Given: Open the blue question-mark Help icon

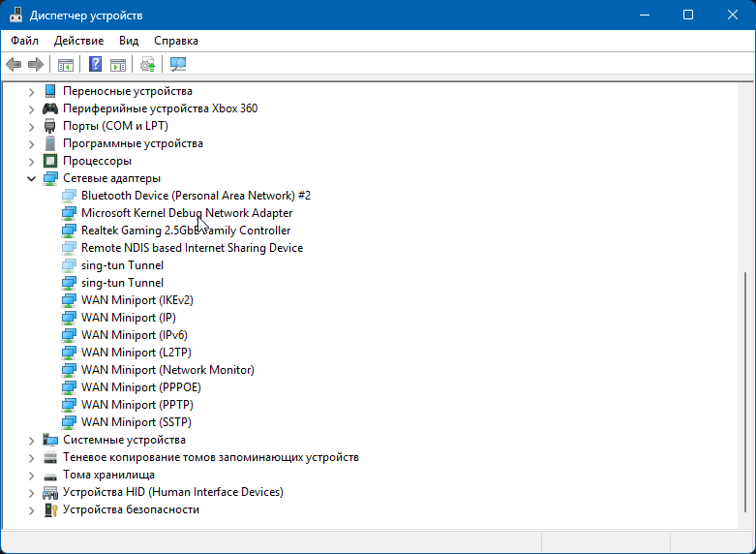Looking at the screenshot, I should click(x=96, y=64).
